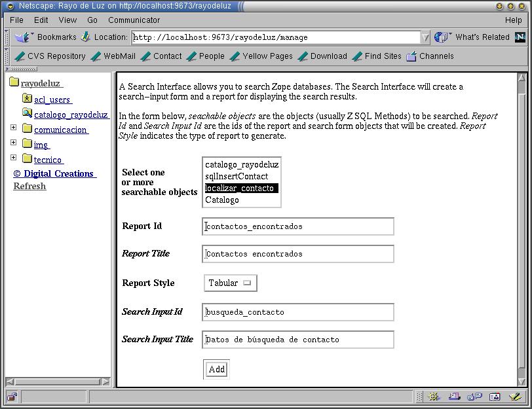Open Navigator from component bar icon
This screenshot has width=532, height=409.
(434, 396)
